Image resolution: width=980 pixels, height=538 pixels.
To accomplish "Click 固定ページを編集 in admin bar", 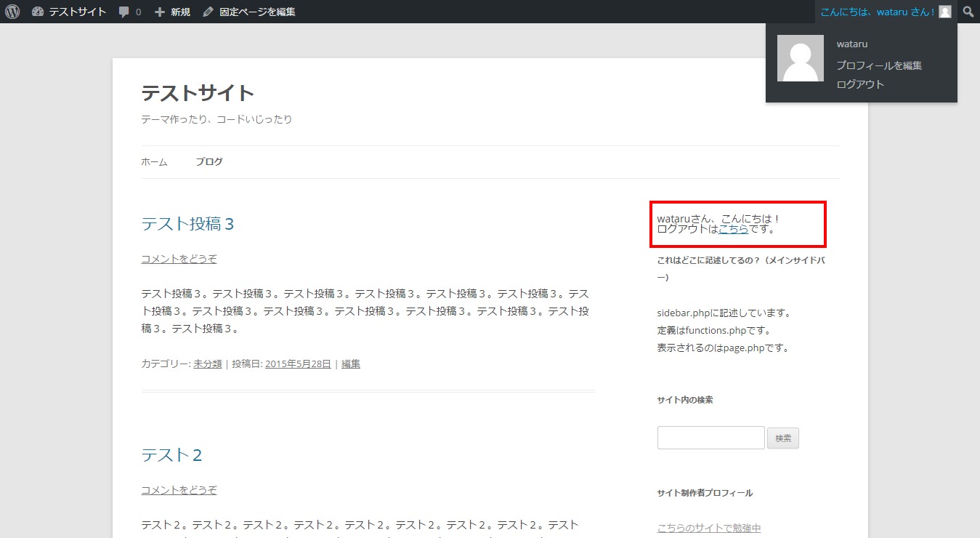I will tap(249, 12).
